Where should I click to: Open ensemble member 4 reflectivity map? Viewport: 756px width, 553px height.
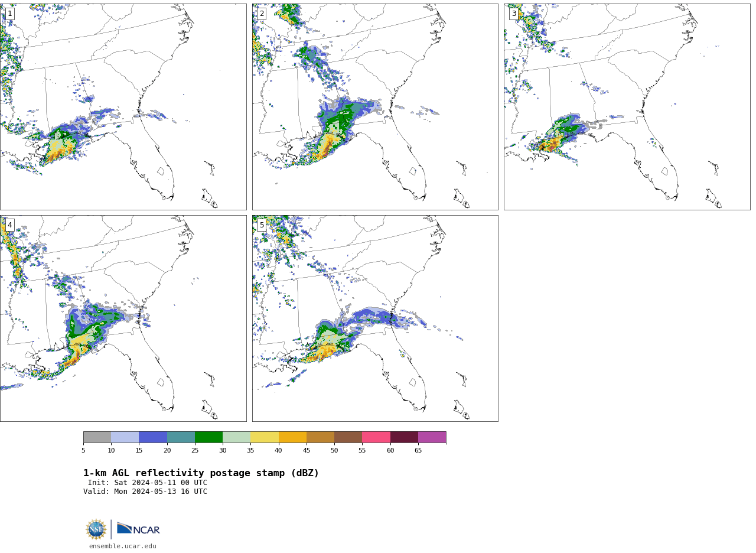click(123, 318)
